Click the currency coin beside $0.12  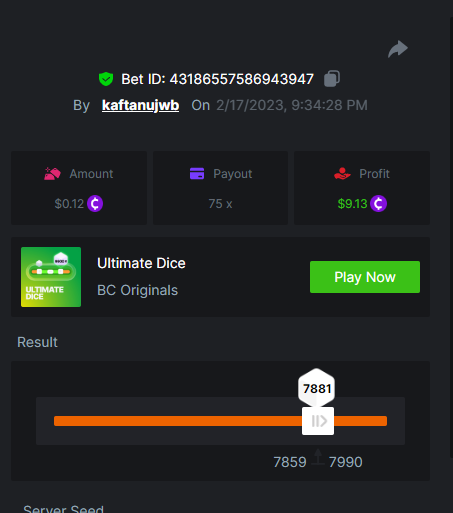pos(95,204)
